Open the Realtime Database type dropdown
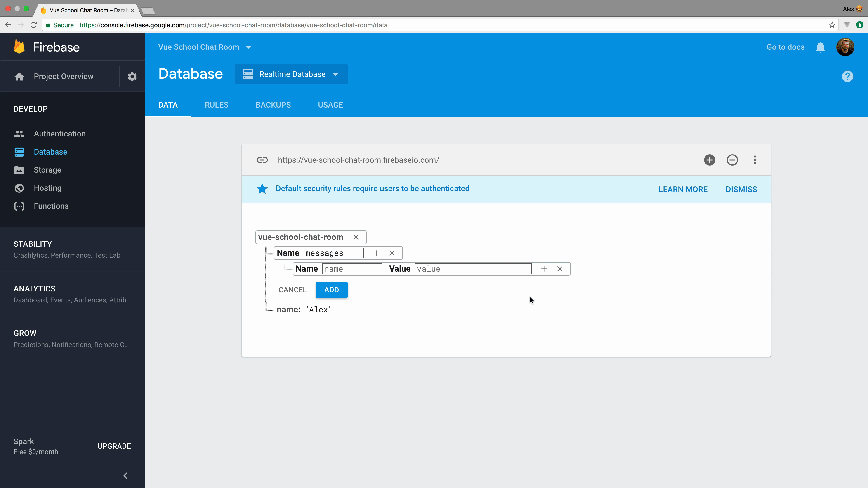Viewport: 868px width, 488px height. 291,74
